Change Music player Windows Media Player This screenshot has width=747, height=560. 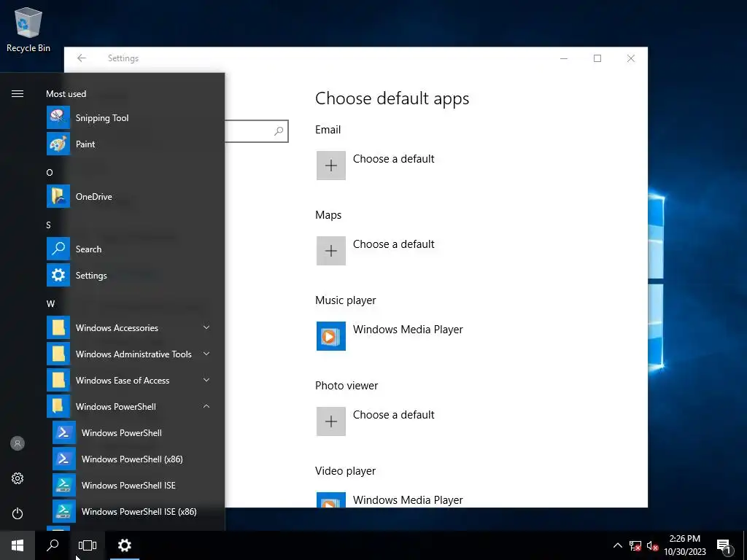(x=390, y=335)
